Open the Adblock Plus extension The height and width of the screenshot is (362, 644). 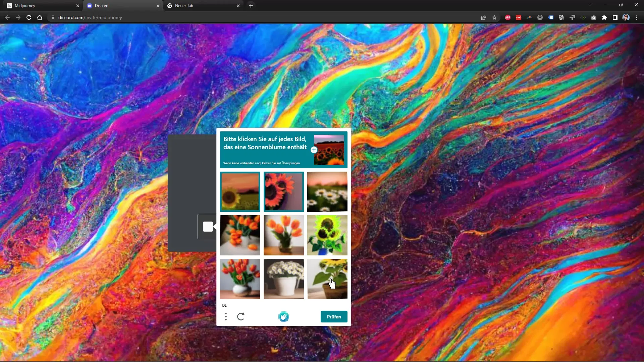[x=508, y=17]
